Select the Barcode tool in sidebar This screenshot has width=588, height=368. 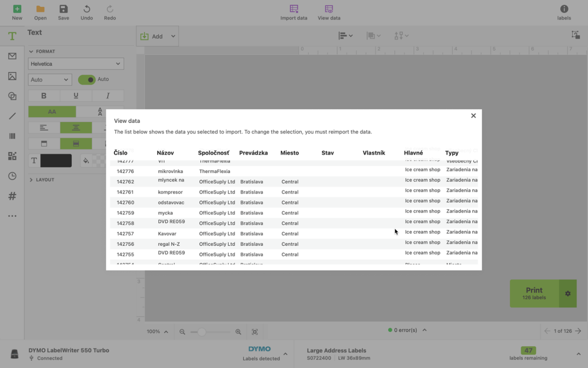12,136
